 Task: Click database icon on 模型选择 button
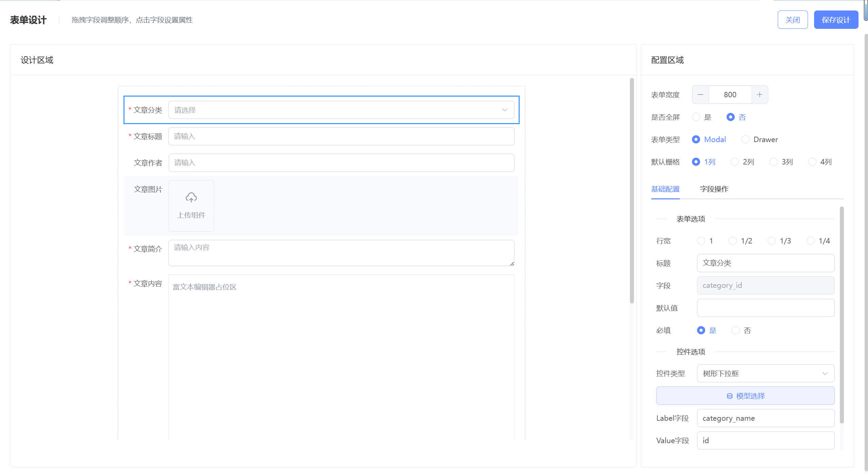pos(729,396)
